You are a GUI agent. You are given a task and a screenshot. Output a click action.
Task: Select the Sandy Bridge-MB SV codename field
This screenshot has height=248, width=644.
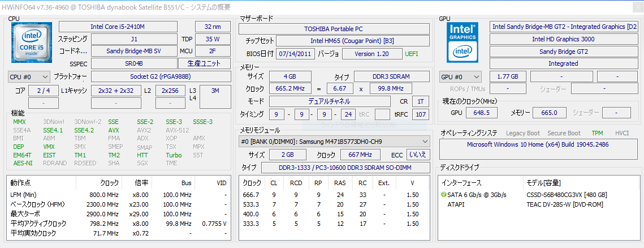(135, 51)
